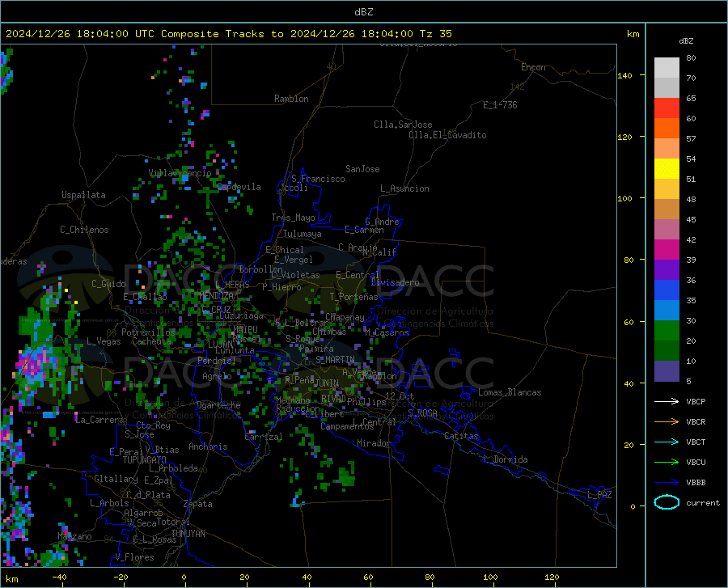728x588 pixels.
Task: Click the 0 km mark on horizontal axis
Action: [184, 577]
